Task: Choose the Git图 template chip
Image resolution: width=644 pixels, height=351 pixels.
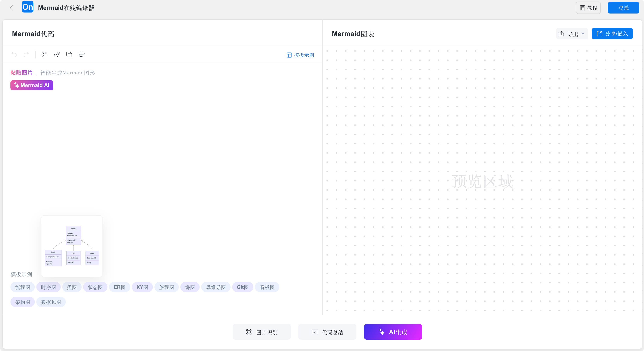Action: [243, 287]
